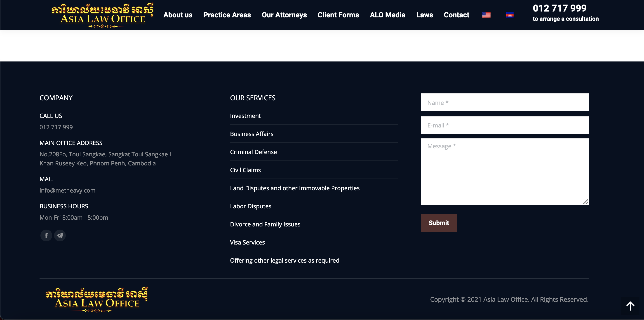Image resolution: width=644 pixels, height=320 pixels.
Task: Click the scroll-to-top arrow button
Action: (630, 306)
